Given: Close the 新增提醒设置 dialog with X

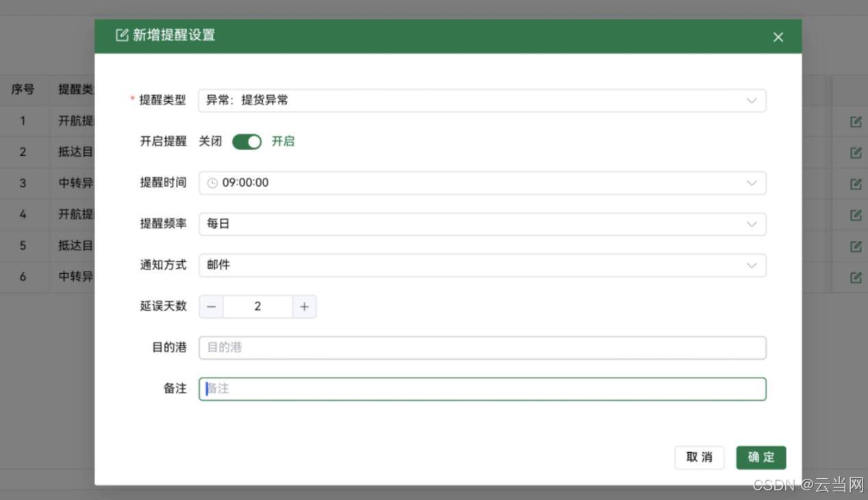Looking at the screenshot, I should [778, 37].
